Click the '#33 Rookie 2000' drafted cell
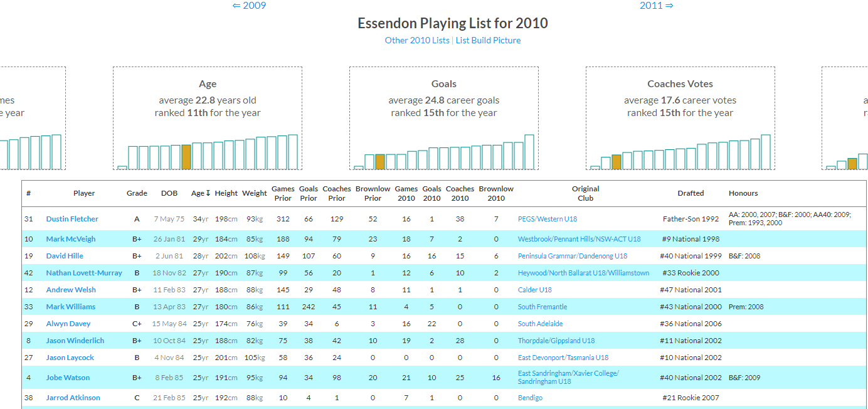This screenshot has width=868, height=409. [x=691, y=273]
